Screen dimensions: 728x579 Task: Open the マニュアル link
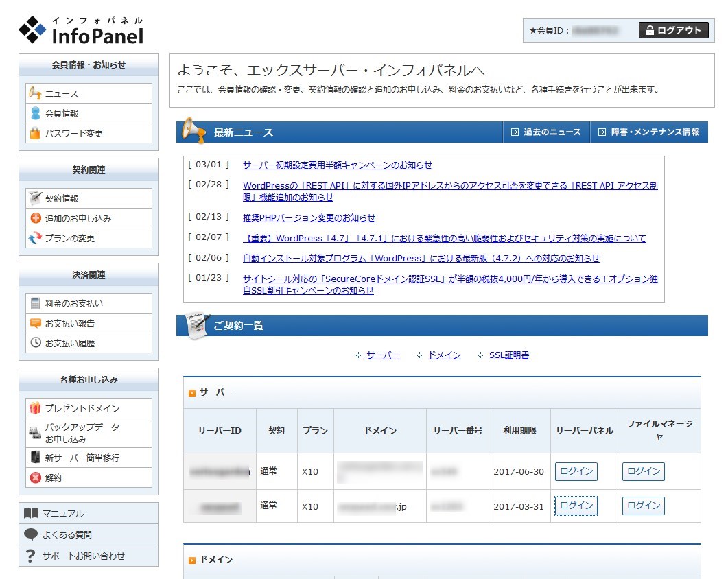89,513
